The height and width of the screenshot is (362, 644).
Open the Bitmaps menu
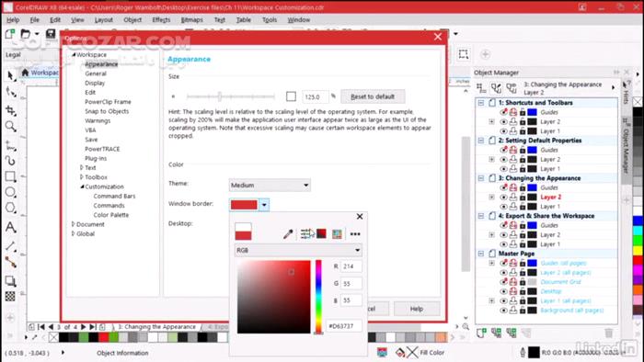pyautogui.click(x=191, y=19)
